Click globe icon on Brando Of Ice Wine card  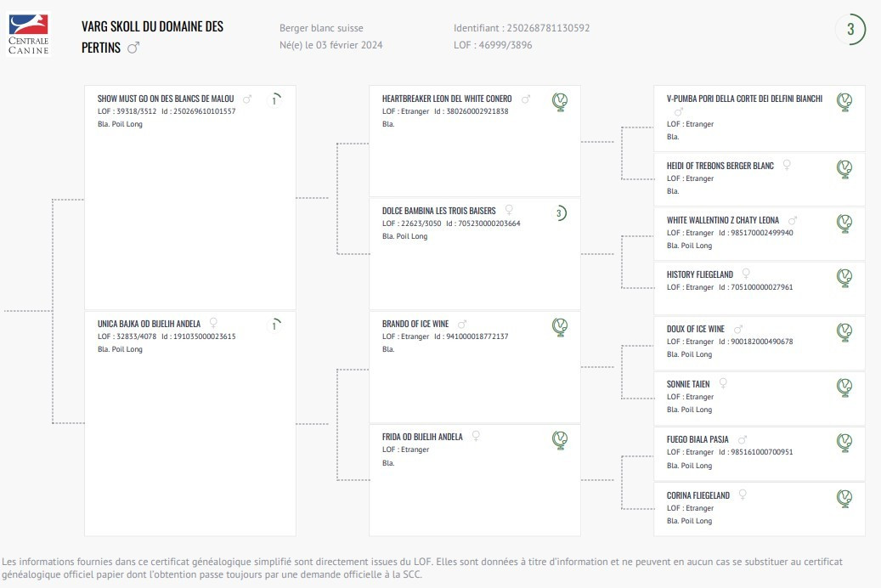pyautogui.click(x=560, y=326)
